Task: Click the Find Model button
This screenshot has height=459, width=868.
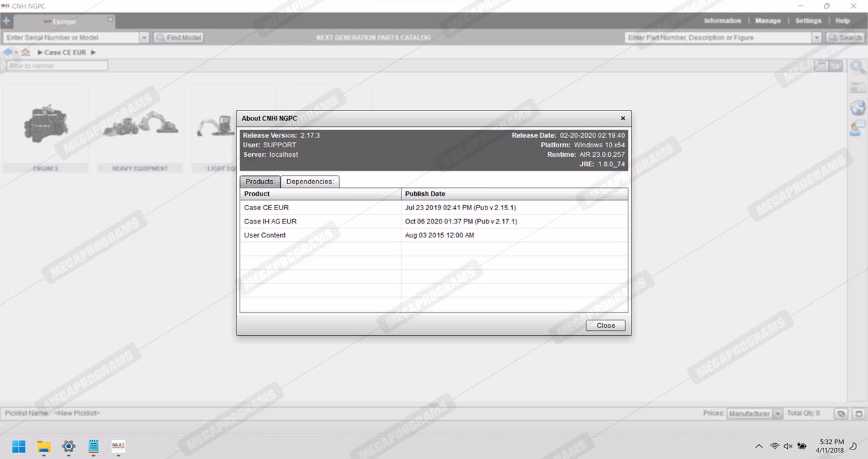Action: (x=179, y=38)
